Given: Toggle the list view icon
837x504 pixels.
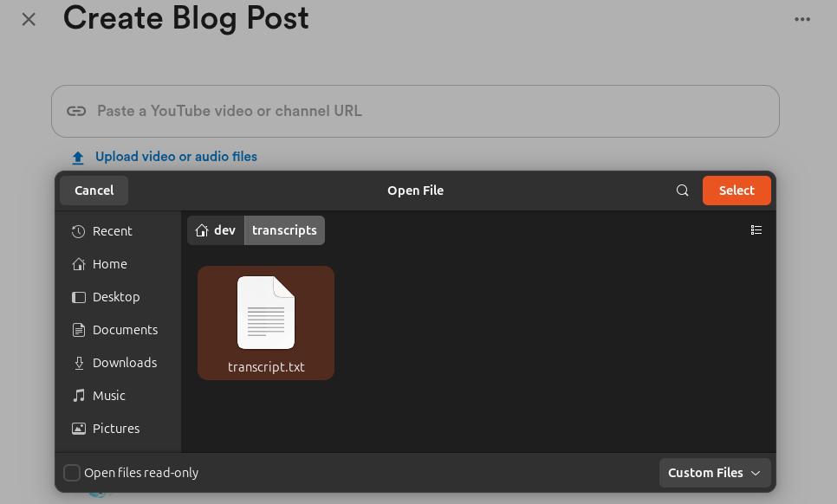Looking at the screenshot, I should (756, 230).
